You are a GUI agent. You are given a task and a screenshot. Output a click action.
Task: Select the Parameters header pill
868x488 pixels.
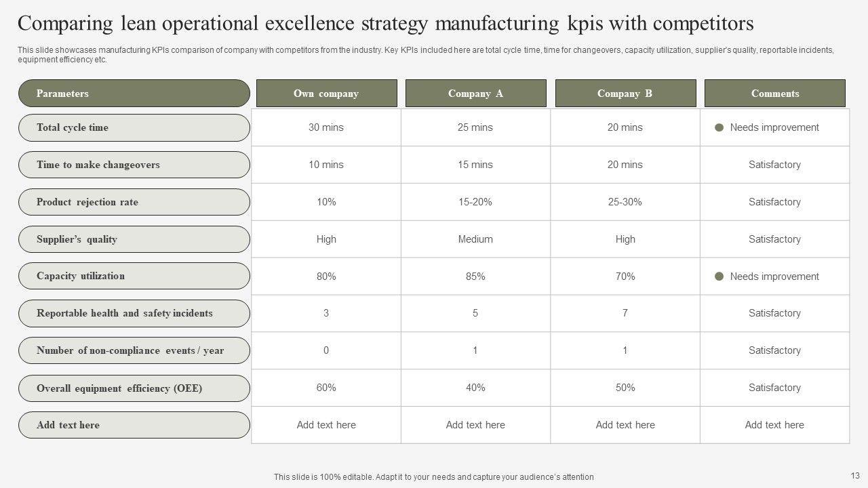134,94
